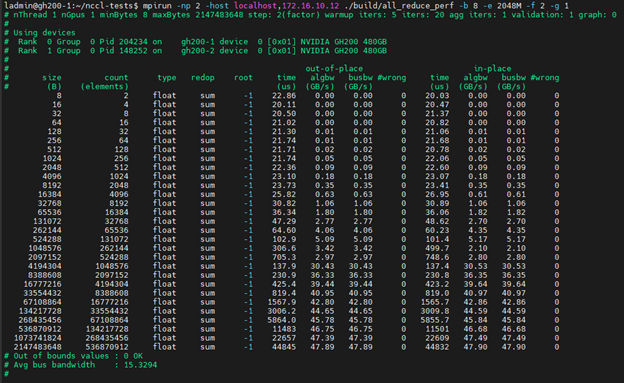This screenshot has width=624, height=383.
Task: Select size value 8388608 in the size column
Action: click(45, 275)
